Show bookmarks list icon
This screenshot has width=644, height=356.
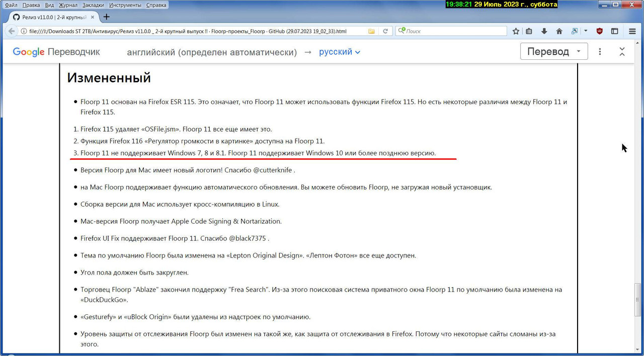point(529,31)
